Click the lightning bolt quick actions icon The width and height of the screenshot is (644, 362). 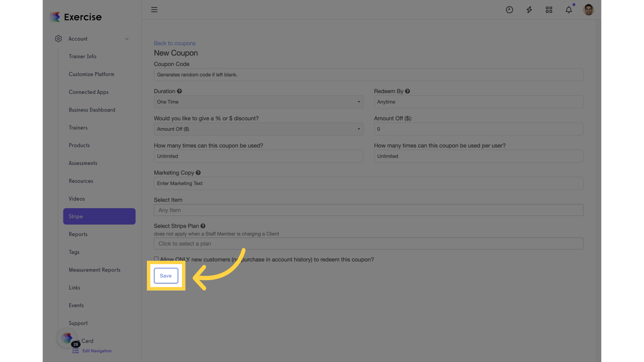point(529,10)
